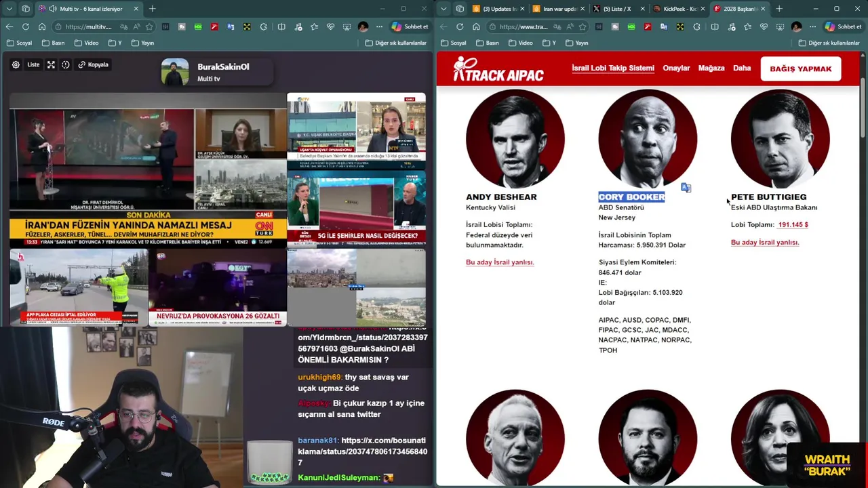Open CNN Türk İran stream thumbnail
This screenshot has height=488, width=868.
point(148,171)
